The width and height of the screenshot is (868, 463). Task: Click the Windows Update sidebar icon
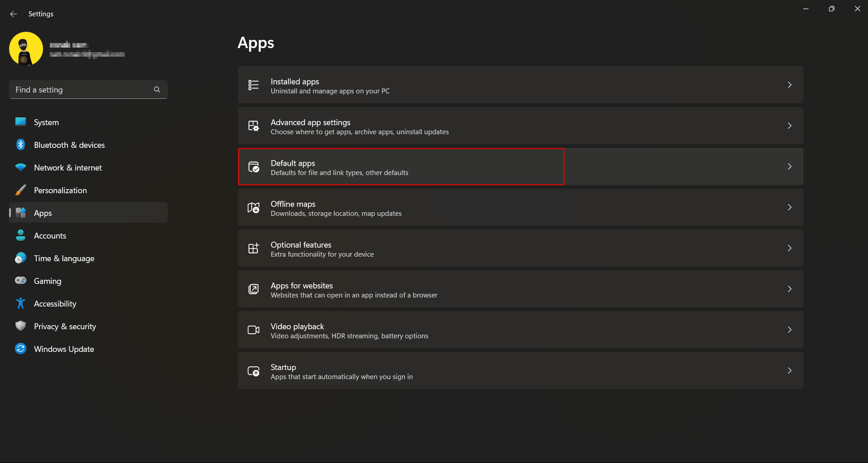click(x=20, y=348)
